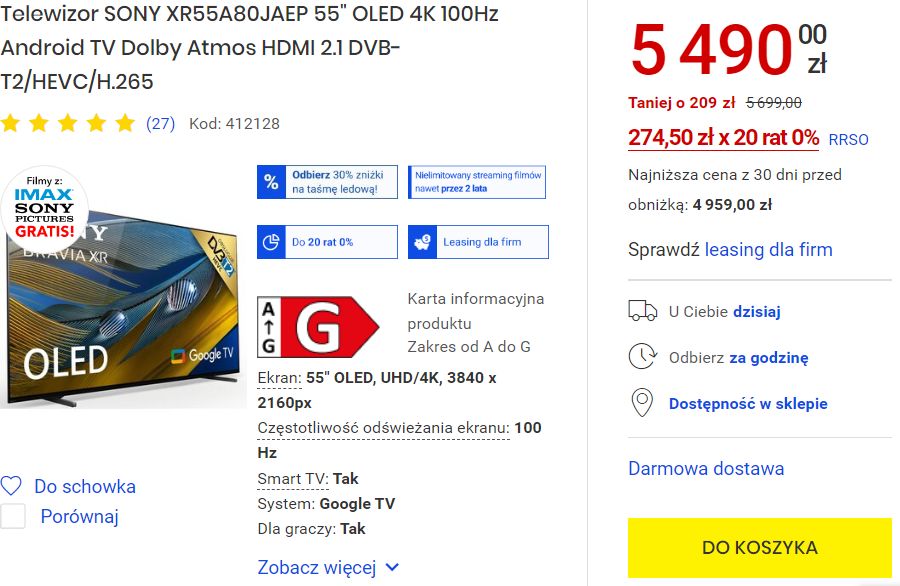Click the piggy-bank icon on Leasing dla firm badge
The height and width of the screenshot is (586, 900).
coord(421,242)
